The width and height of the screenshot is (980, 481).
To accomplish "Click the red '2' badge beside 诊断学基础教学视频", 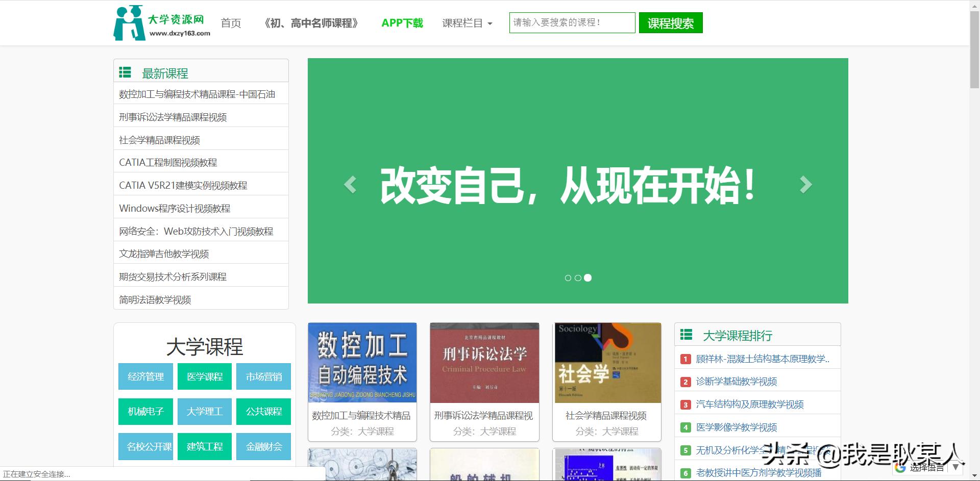I will pos(685,382).
